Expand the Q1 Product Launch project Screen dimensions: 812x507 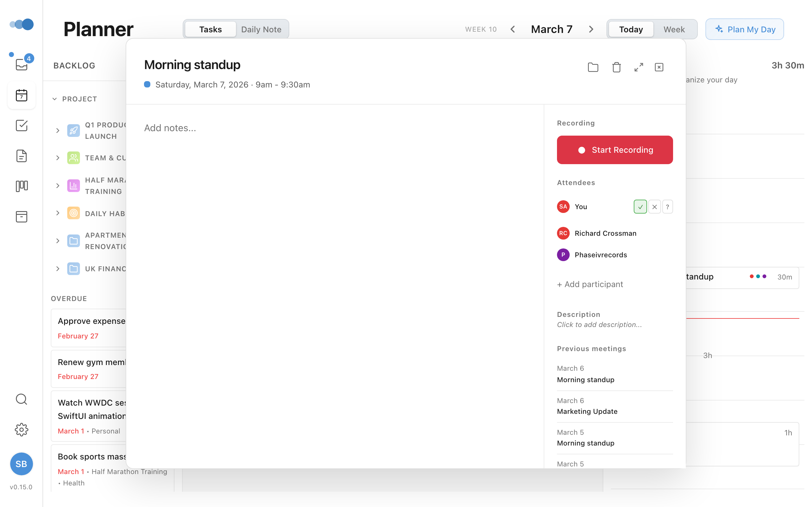click(x=57, y=131)
